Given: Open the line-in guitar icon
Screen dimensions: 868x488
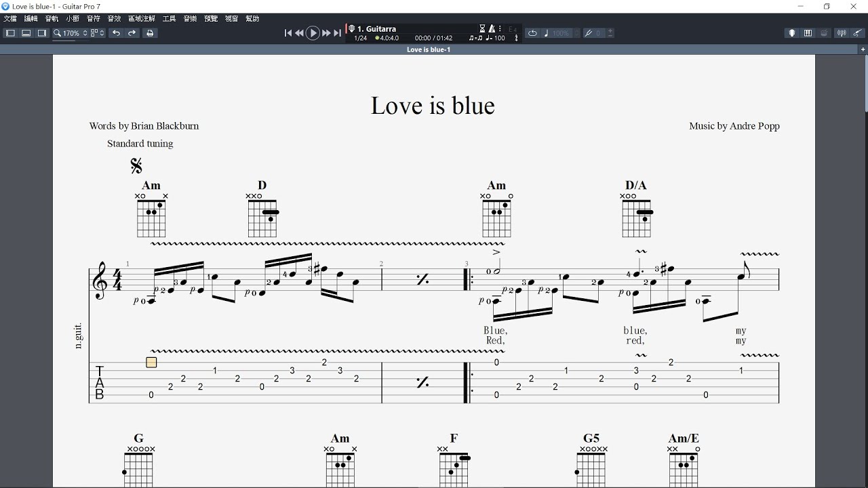Looking at the screenshot, I should (858, 33).
